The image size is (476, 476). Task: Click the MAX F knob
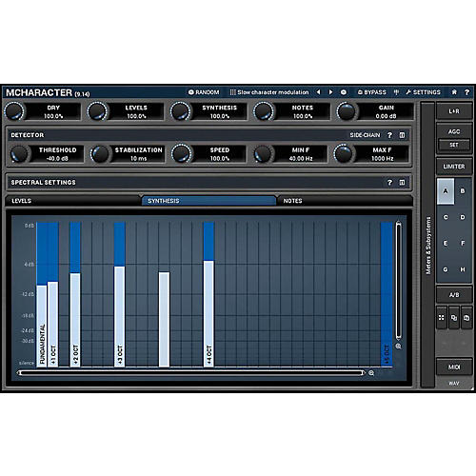click(344, 154)
